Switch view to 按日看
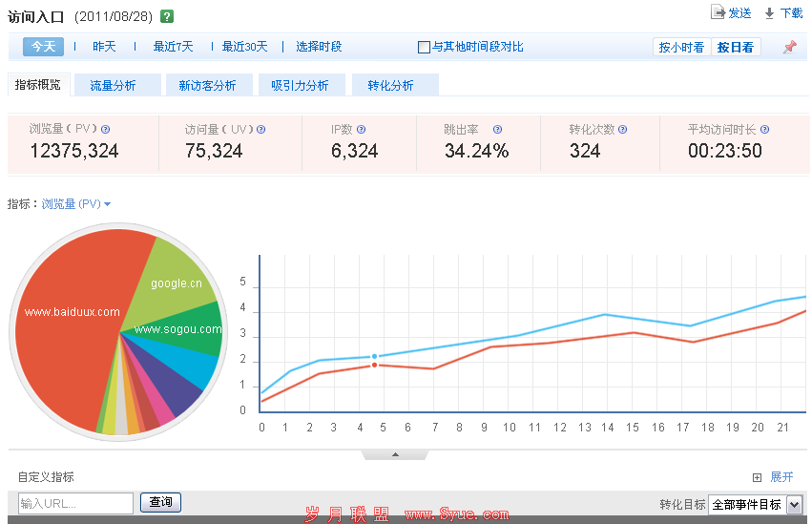 pos(736,47)
